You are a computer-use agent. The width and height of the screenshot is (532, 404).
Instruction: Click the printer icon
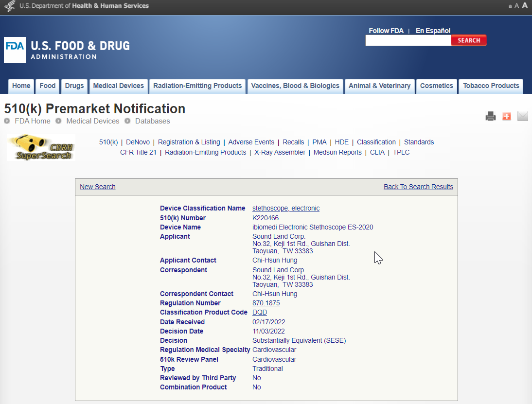point(490,116)
